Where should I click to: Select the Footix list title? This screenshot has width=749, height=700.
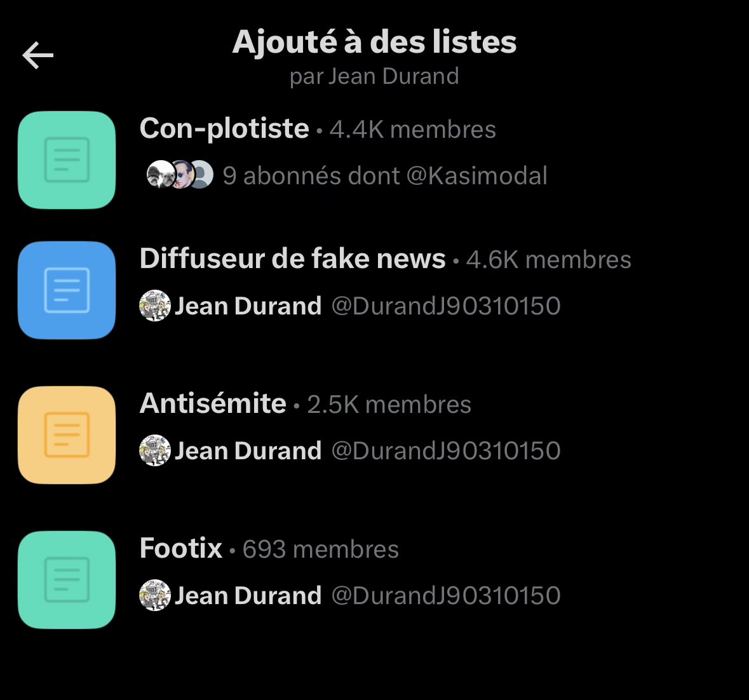point(180,548)
